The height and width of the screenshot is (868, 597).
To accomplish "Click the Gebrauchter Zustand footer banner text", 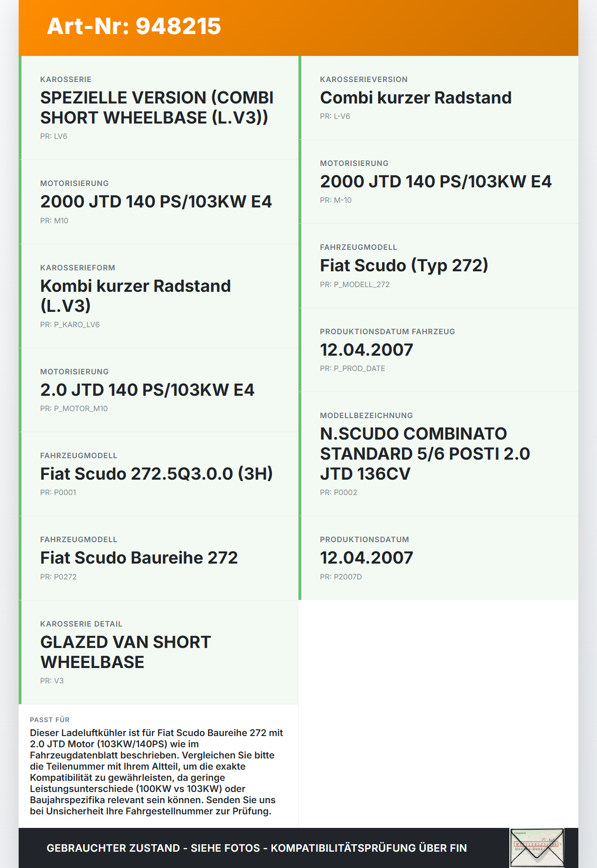I will [257, 848].
